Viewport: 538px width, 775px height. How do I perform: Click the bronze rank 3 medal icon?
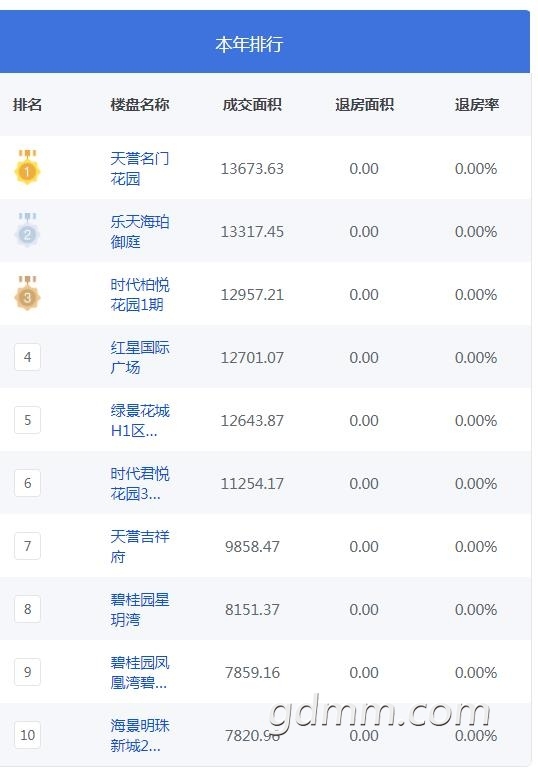(27, 293)
